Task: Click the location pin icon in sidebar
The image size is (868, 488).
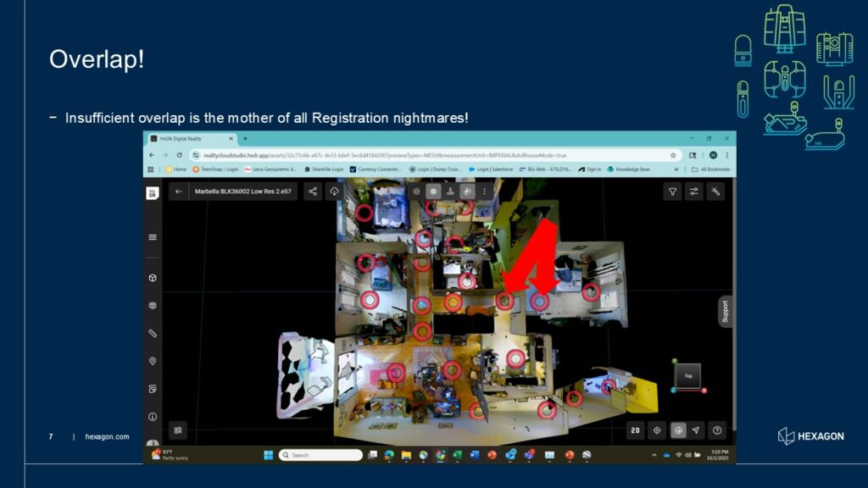Action: tap(153, 361)
